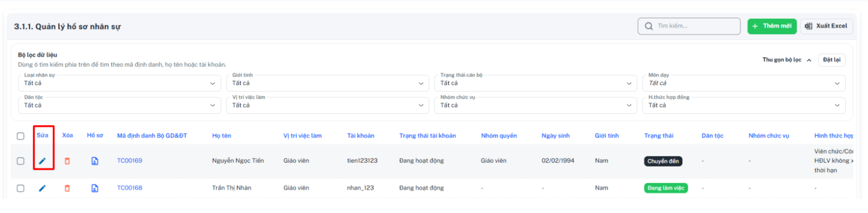This screenshot has width=868, height=213.
Task: Tick checkbox for Nguyễn Ngọc Tiến row
Action: 20,161
